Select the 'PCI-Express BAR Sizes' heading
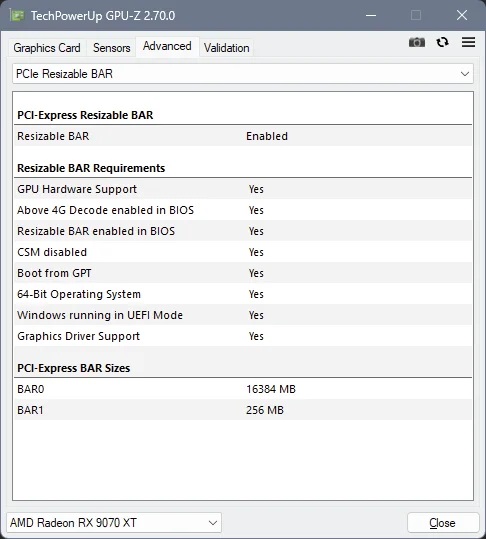486x539 pixels. point(74,368)
